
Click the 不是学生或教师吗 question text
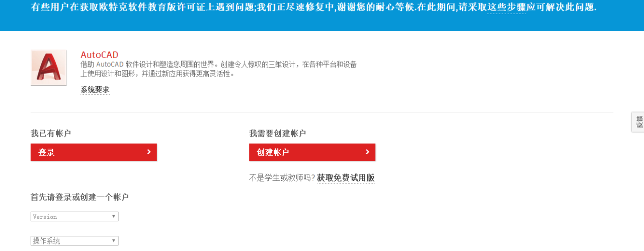pyautogui.click(x=282, y=178)
